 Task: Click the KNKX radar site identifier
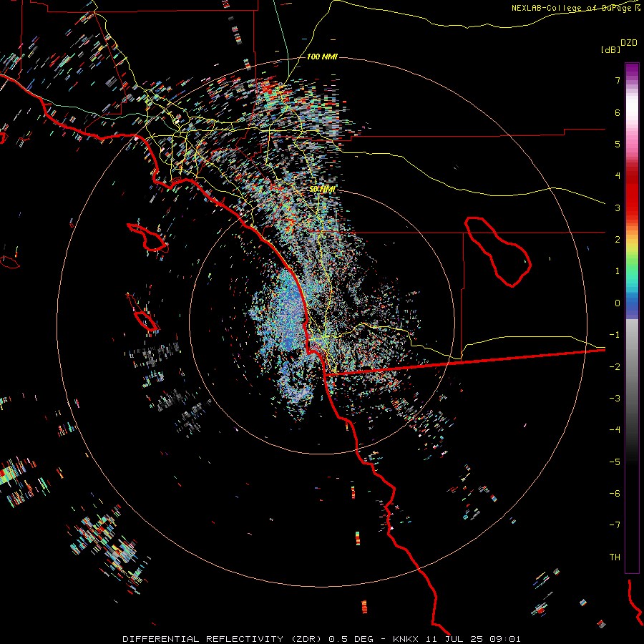pyautogui.click(x=406, y=639)
